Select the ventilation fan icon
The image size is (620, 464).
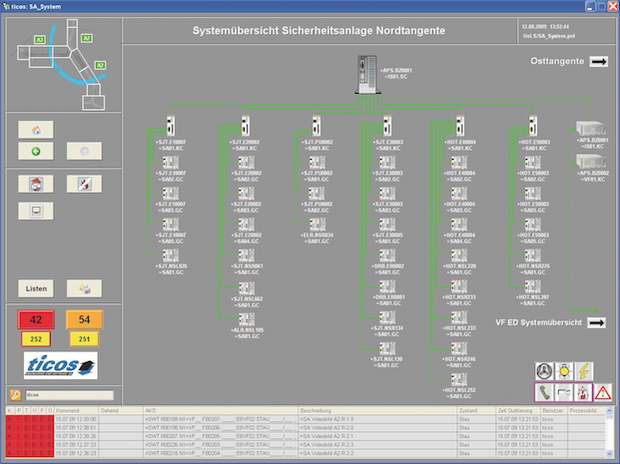544,371
